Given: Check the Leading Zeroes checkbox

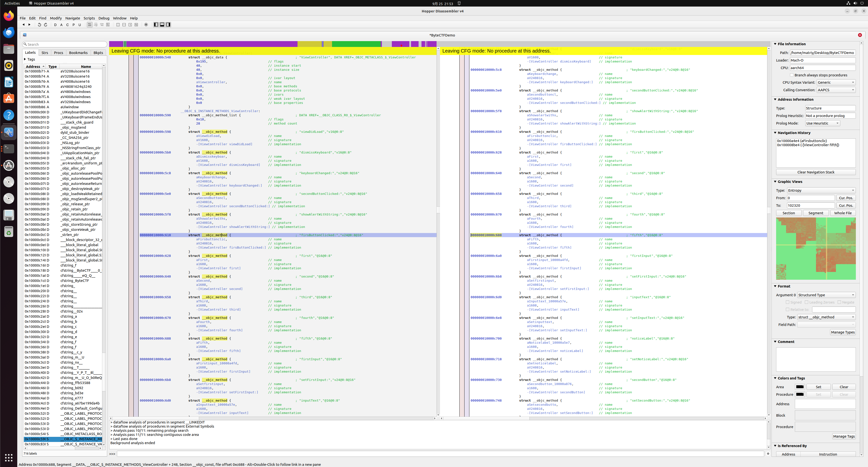Looking at the screenshot, I should [806, 302].
